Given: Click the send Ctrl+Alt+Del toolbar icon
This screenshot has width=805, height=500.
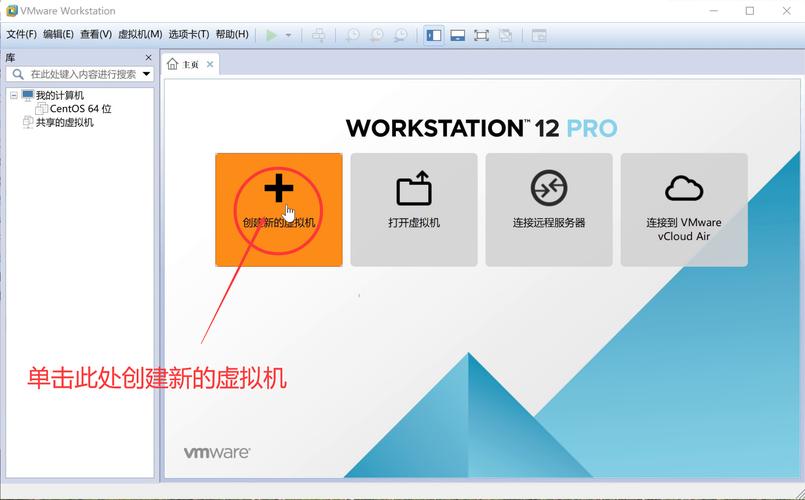Looking at the screenshot, I should tap(319, 35).
